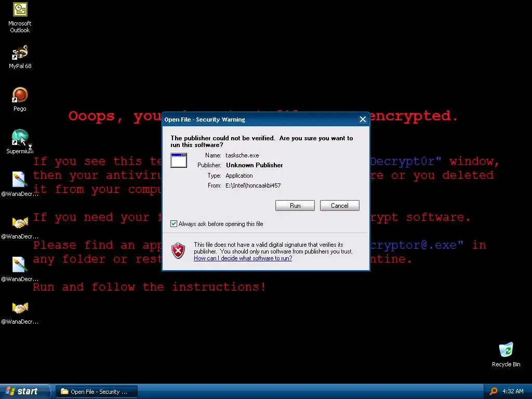The width and height of the screenshot is (532, 399).
Task: Cancel the security warning dialog
Action: pyautogui.click(x=340, y=206)
